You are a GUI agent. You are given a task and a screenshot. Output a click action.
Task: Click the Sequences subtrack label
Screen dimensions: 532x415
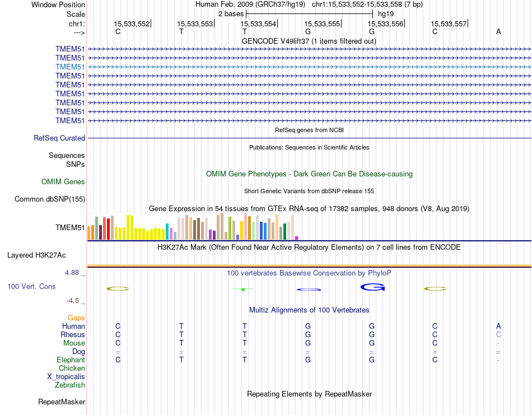pos(67,155)
